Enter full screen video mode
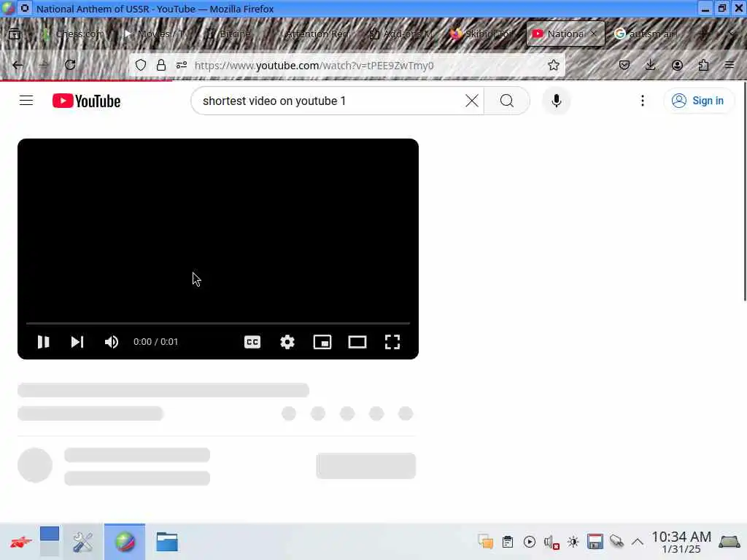The image size is (747, 560). (x=392, y=342)
